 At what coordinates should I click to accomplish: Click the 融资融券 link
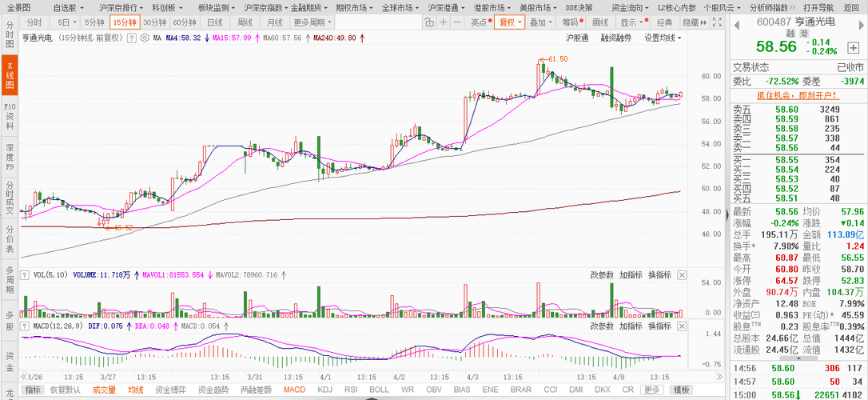[616, 38]
